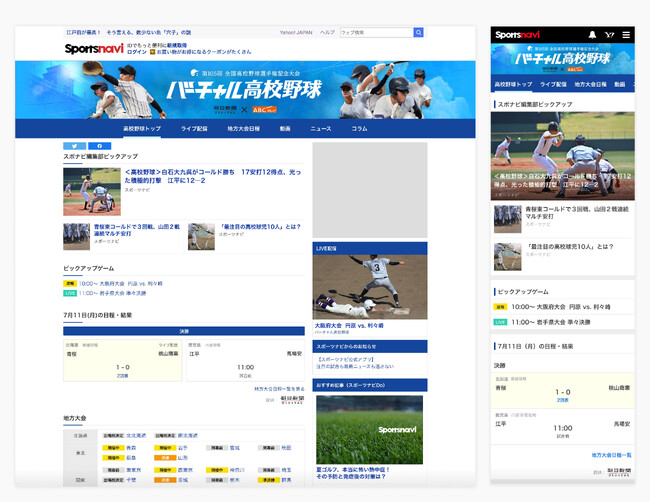Open the 地方大会日程 tab in desktop nav
The image size is (650, 503).
243,129
